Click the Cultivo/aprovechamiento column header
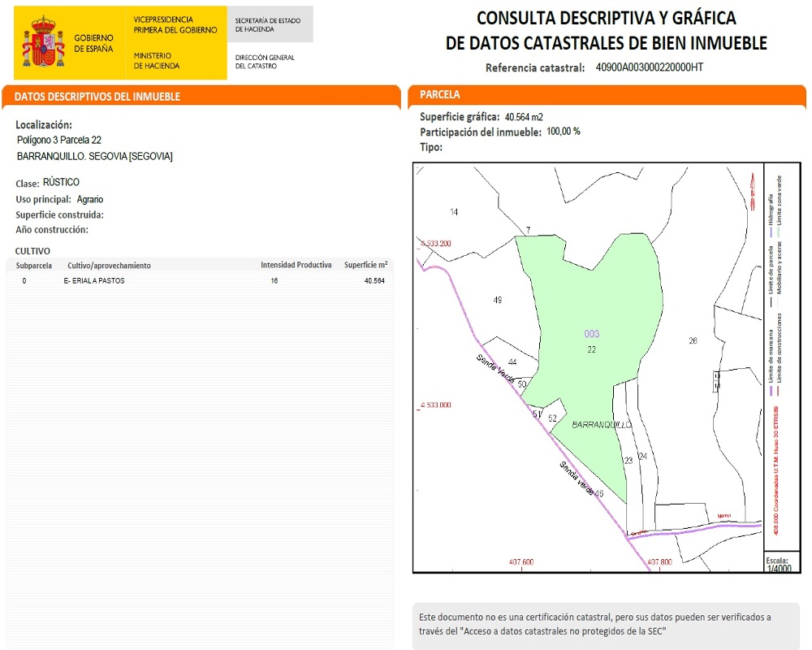Viewport: 812px width, 650px height. click(x=109, y=266)
